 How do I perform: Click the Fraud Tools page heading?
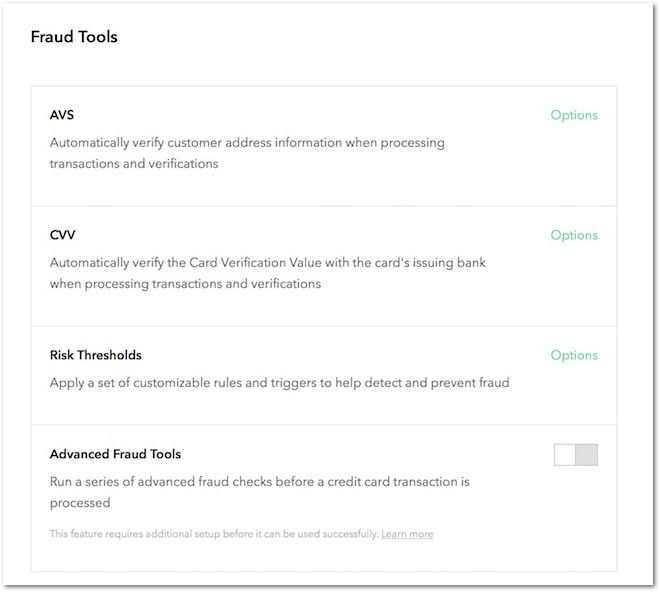point(74,37)
